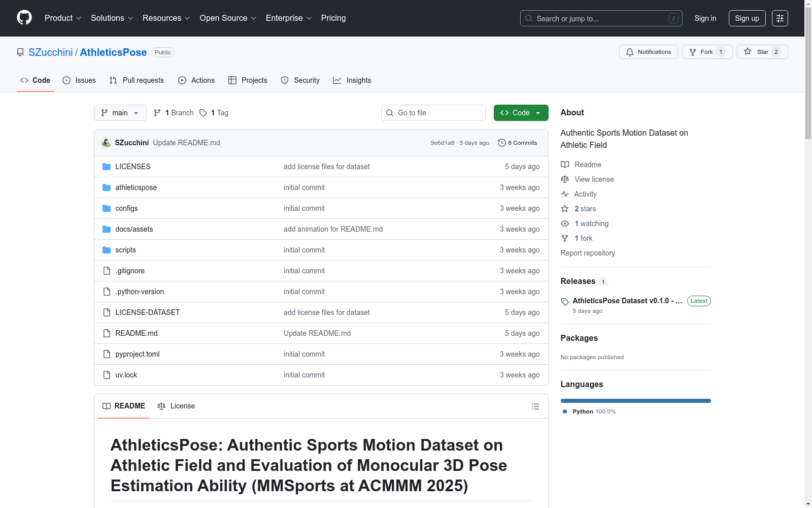Click the pyproject.toml file icon

(107, 354)
